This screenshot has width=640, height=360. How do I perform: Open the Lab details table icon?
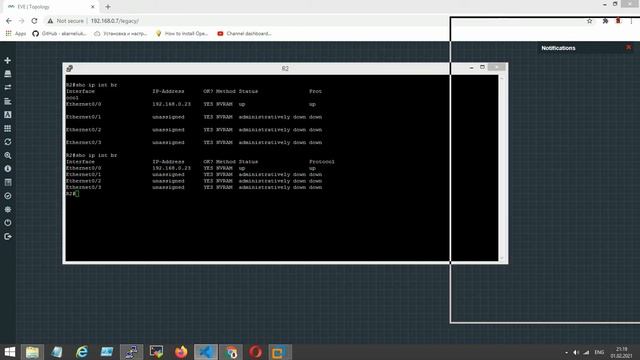pos(8,182)
